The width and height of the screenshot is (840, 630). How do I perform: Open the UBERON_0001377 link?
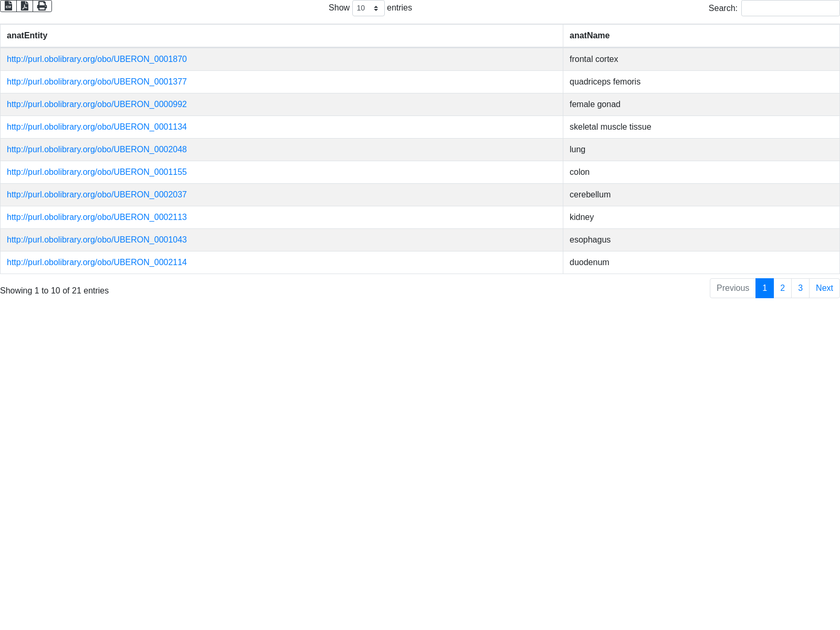pyautogui.click(x=97, y=82)
